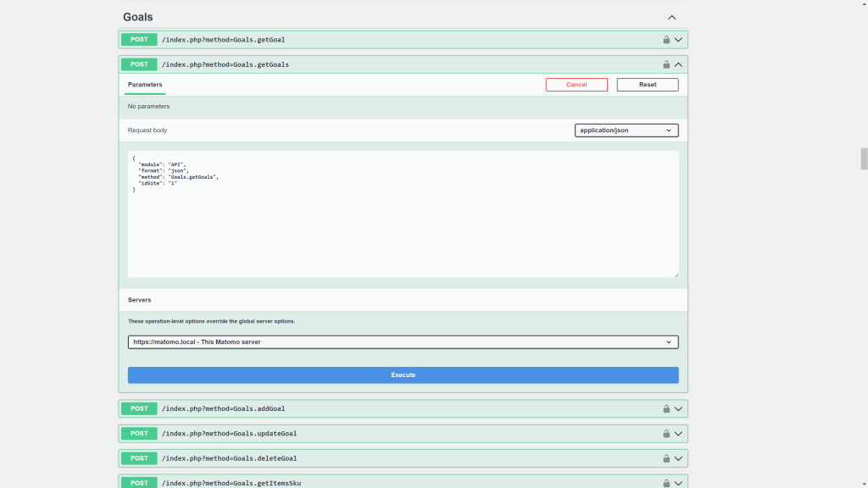Image resolution: width=868 pixels, height=488 pixels.
Task: Click authorization lock on Goals.addGoal endpoint
Action: (x=666, y=408)
